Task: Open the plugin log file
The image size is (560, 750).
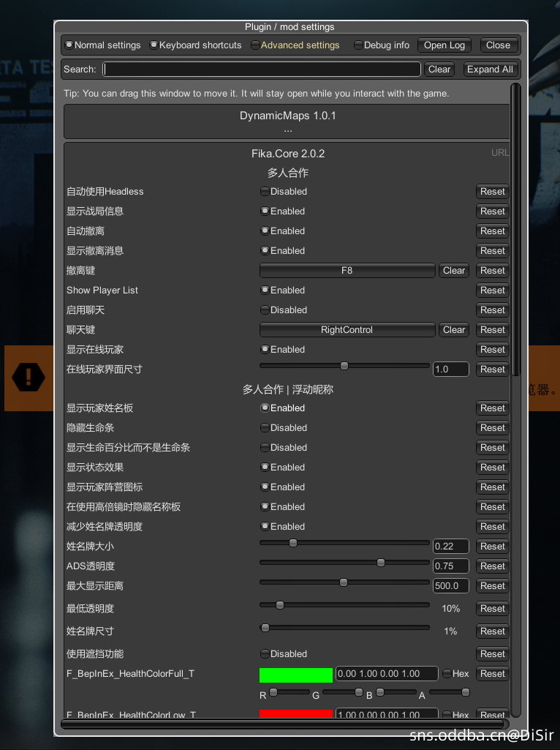Action: 444,45
